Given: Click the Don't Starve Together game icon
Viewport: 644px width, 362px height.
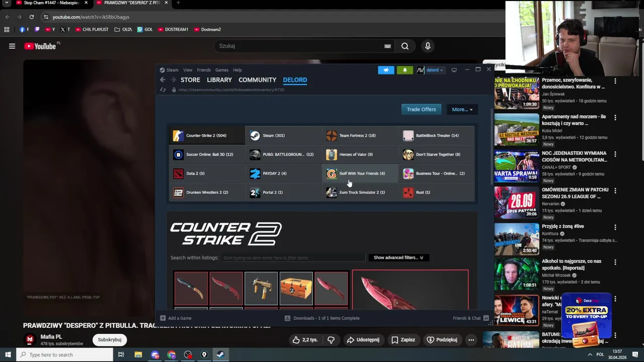Looking at the screenshot, I should tap(408, 154).
